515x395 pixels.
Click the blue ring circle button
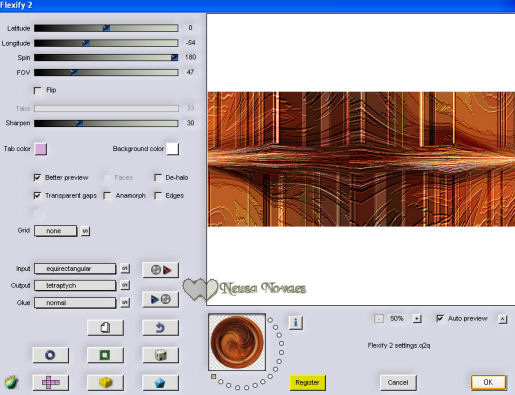[x=51, y=355]
